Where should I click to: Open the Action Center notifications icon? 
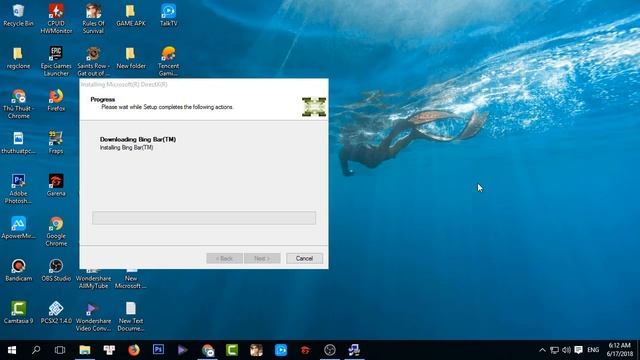click(x=578, y=350)
